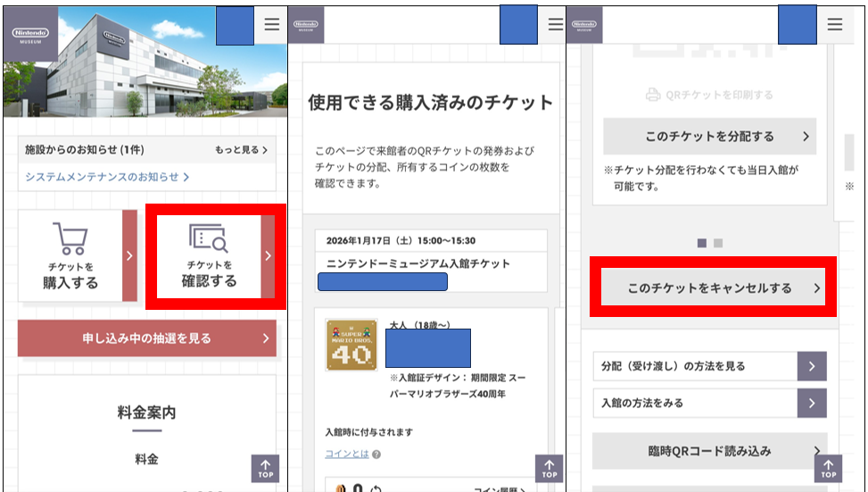Click 施設からのお知らせ (1件) text

[84, 150]
